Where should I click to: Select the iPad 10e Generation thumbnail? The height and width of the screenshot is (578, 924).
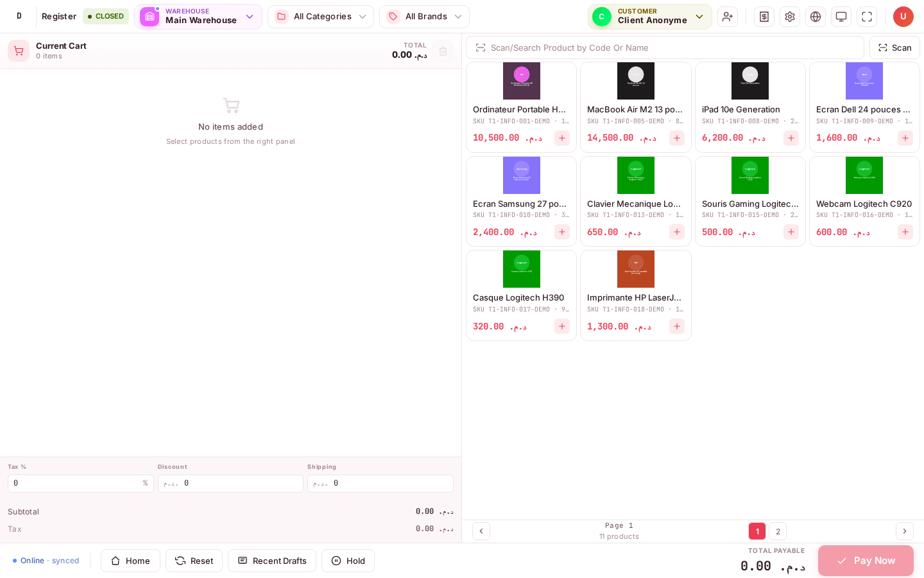tap(750, 81)
